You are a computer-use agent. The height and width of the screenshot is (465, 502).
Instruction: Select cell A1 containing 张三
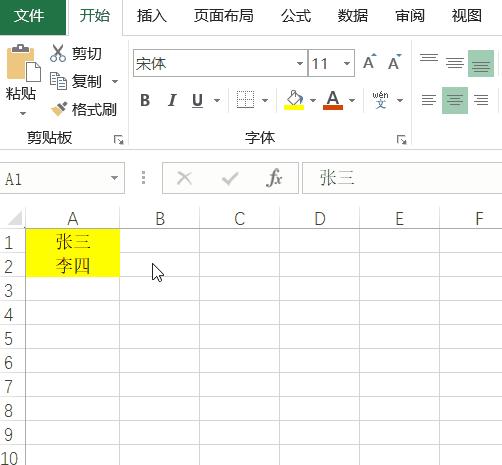(73, 241)
